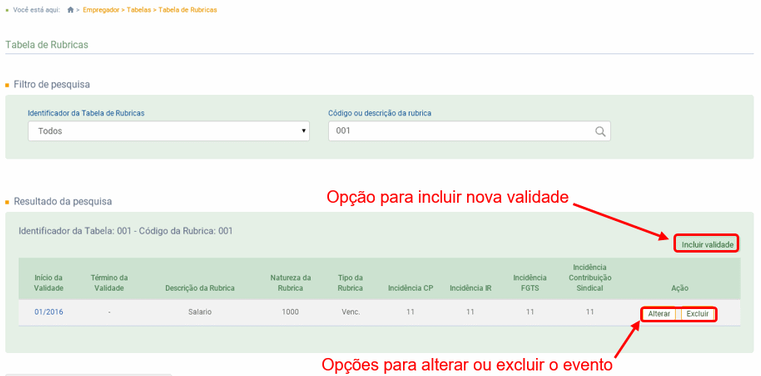Click Incluir validade button

point(707,245)
